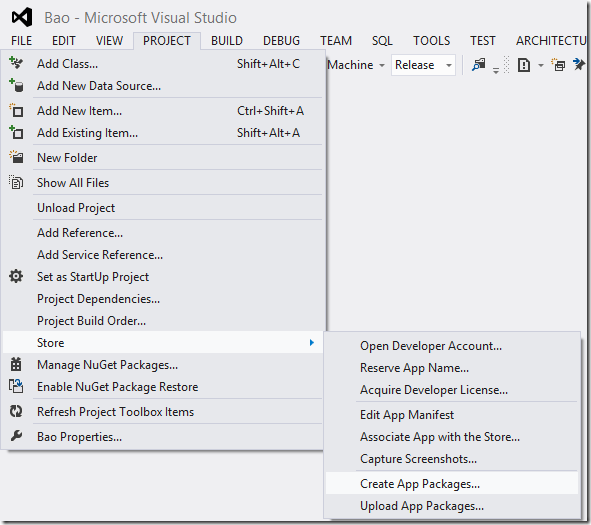
Task: Open Project Dependencies... dialog entry
Action: pos(163,298)
